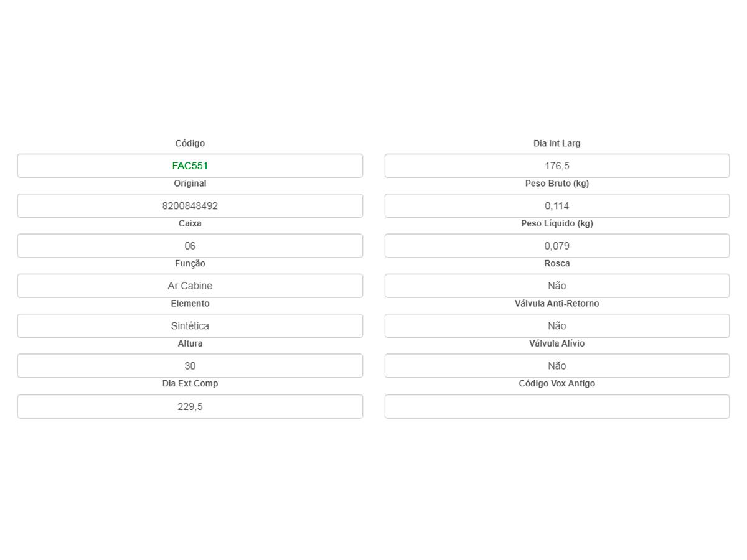Click the empty Código Vox Antigo field
This screenshot has width=747, height=560.
click(x=557, y=407)
